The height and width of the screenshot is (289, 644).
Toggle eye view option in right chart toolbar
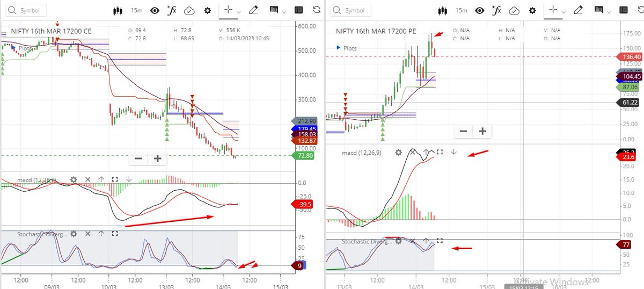tap(480, 10)
